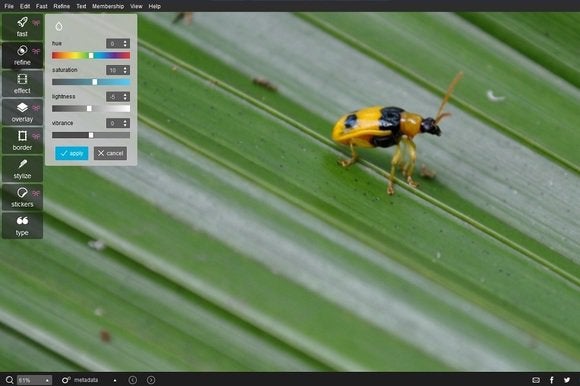Open the Membership menu
580x386 pixels.
click(x=108, y=6)
